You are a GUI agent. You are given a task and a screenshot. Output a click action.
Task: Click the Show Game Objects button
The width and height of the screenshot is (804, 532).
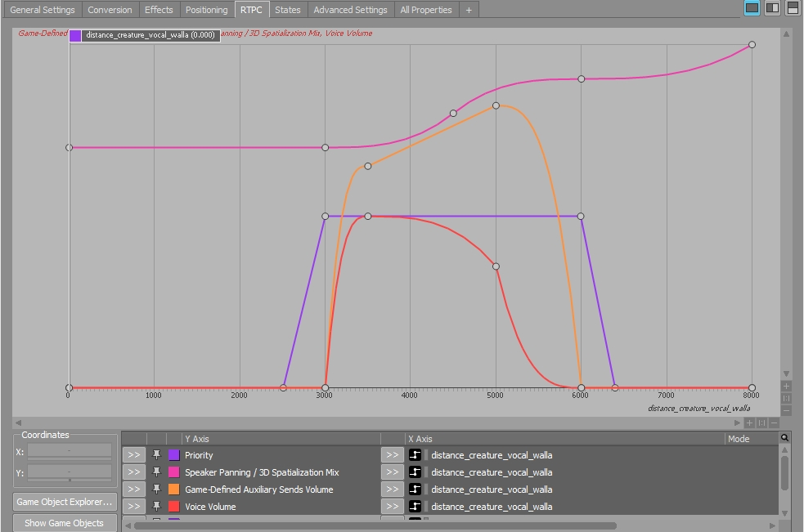pos(65,523)
